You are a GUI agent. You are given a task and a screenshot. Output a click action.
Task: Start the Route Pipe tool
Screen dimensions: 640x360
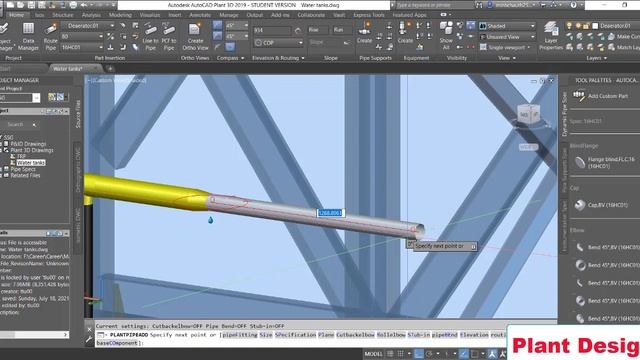click(x=50, y=37)
